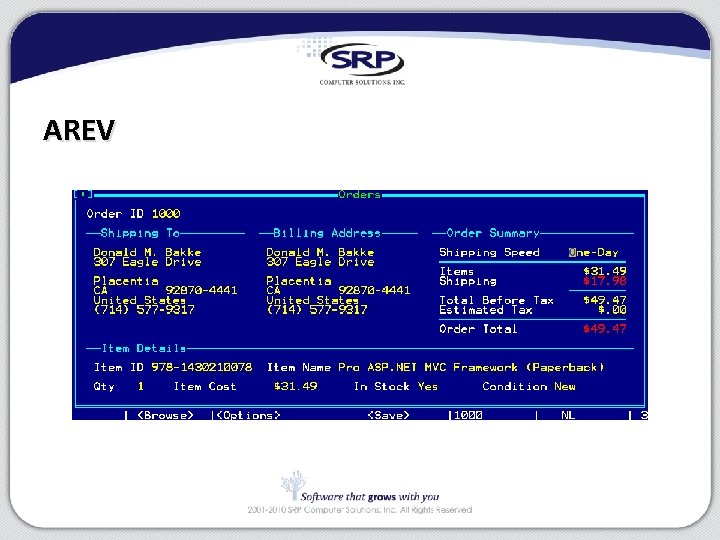Select the Order ID field value 1000
720x540 pixels.
(x=166, y=214)
